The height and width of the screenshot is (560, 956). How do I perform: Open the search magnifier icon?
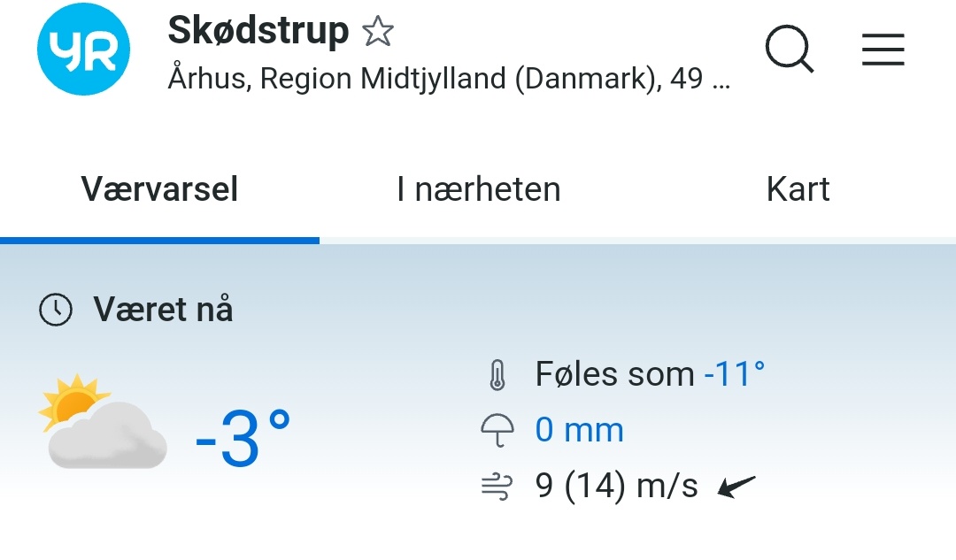tap(789, 49)
